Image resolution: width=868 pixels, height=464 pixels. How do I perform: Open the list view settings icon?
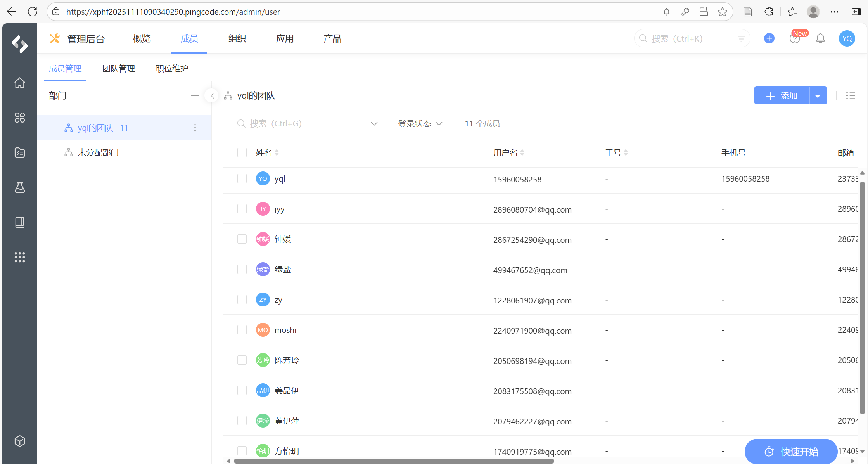pyautogui.click(x=850, y=95)
